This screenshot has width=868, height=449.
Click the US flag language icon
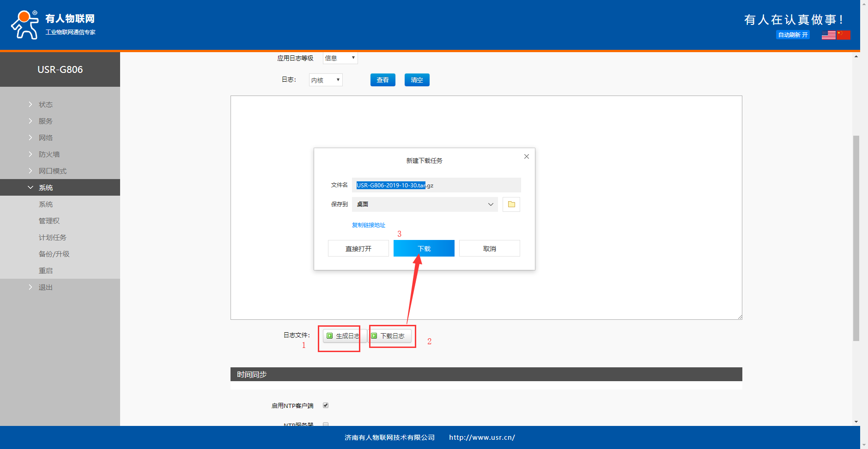(828, 35)
